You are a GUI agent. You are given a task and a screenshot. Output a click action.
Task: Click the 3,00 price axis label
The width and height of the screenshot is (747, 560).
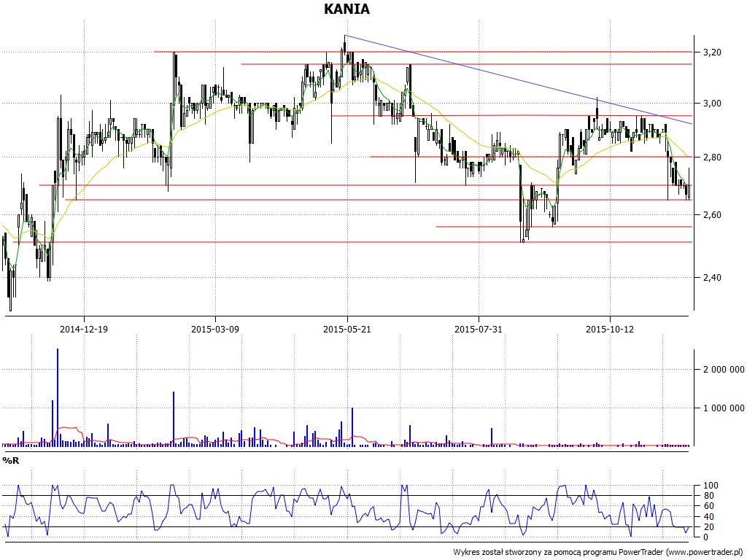click(712, 104)
